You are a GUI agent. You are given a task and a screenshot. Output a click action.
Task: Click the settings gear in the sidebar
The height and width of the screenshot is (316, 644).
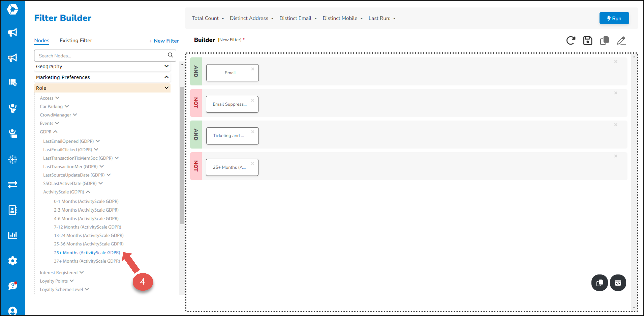tap(13, 260)
